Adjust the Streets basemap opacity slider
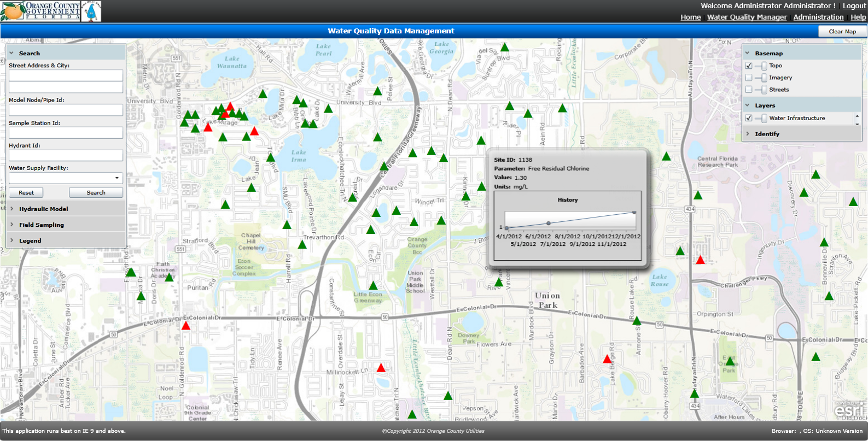 764,90
